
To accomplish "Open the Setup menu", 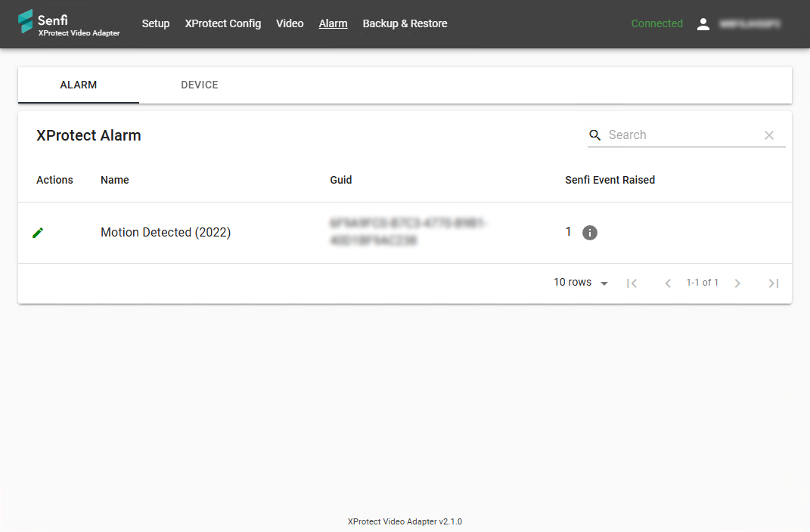I will (x=156, y=24).
